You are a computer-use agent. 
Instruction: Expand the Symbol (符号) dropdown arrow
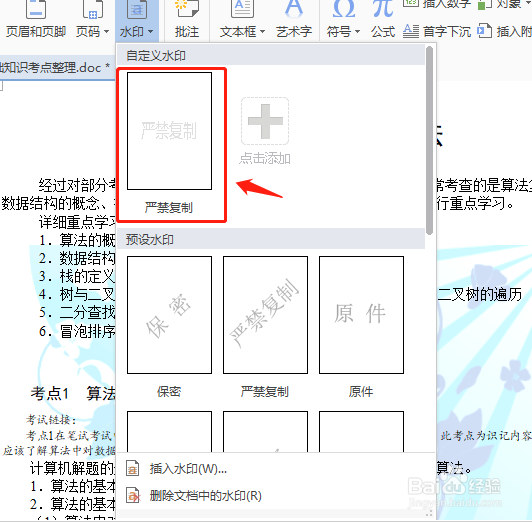click(357, 32)
